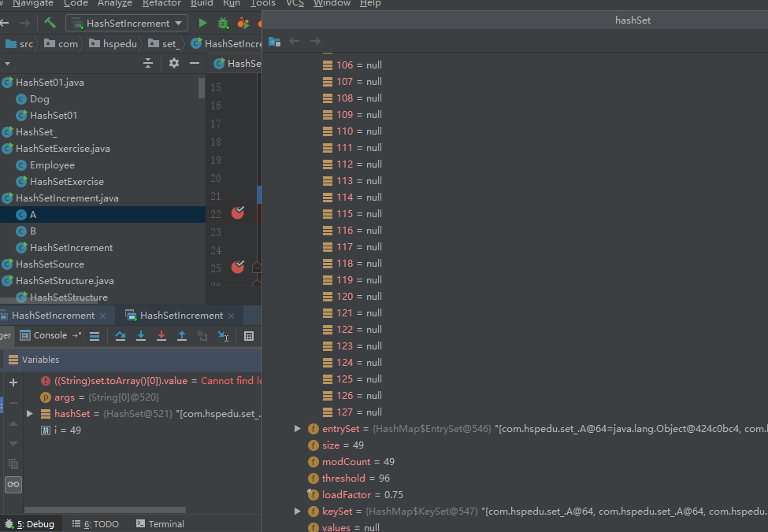Open the Code menu
This screenshot has width=768, height=532.
pos(76,3)
